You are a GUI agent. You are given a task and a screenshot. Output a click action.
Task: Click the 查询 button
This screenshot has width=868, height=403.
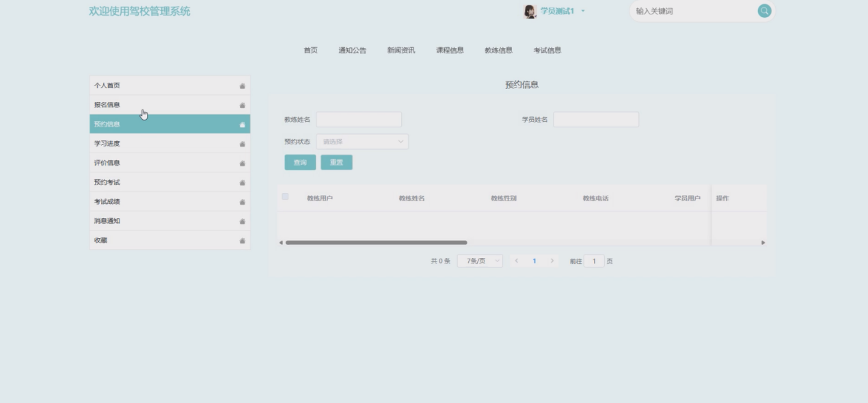[300, 163]
